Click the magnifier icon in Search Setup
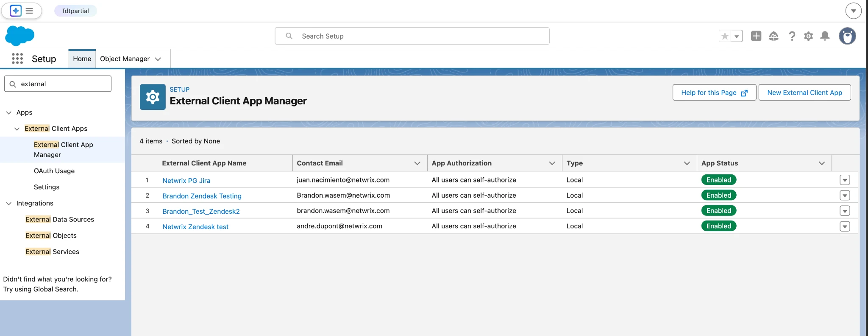868x336 pixels. pyautogui.click(x=289, y=36)
